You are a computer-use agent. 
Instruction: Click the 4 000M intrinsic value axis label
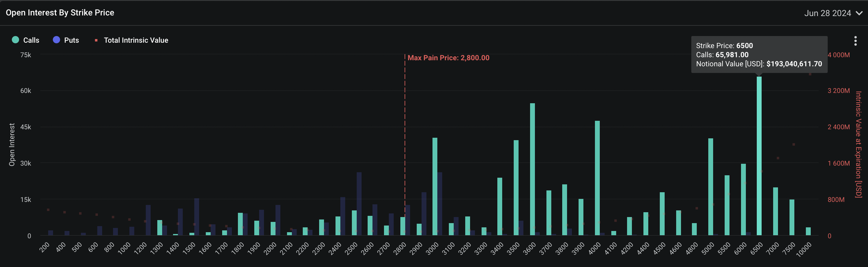[839, 55]
